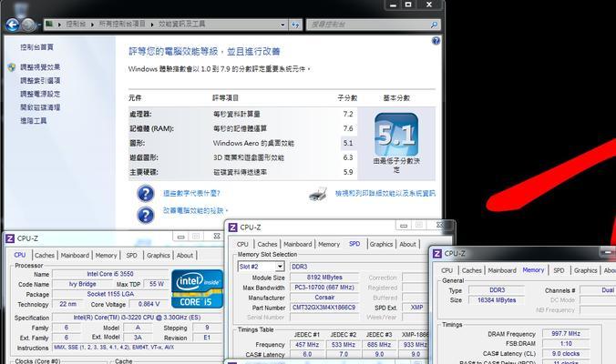Click the processor name Intel Core i5 3550
Screen dimensions: 616x364
click(110, 274)
